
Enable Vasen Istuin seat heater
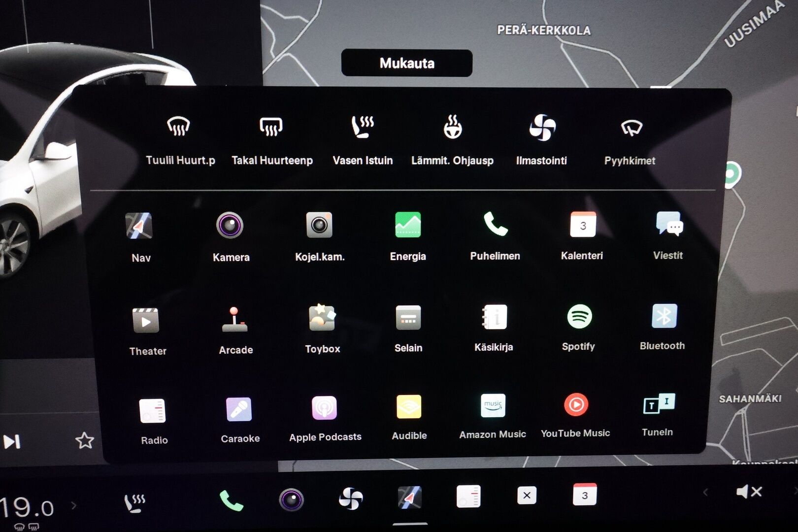coord(363,127)
